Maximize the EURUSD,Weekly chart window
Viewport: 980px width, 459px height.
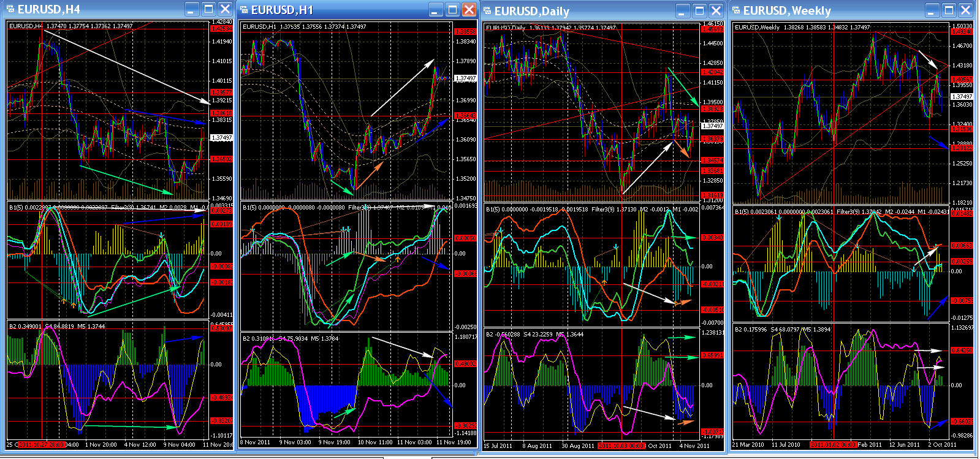[x=949, y=10]
